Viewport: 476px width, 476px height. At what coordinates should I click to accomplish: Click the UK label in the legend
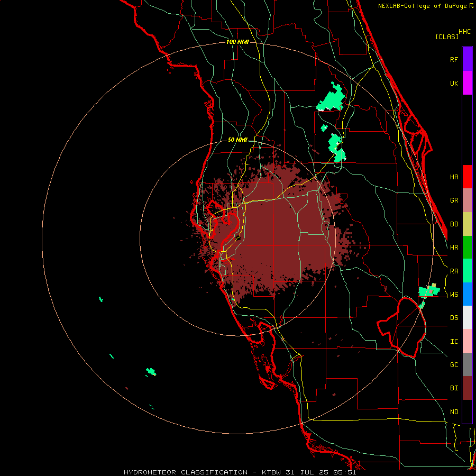[x=454, y=83]
